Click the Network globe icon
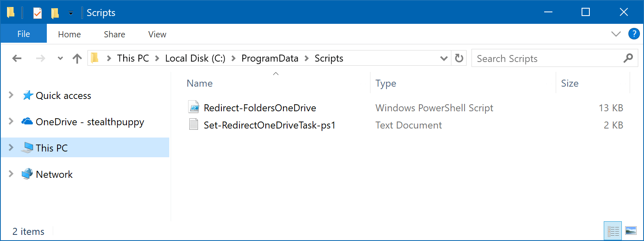The width and height of the screenshot is (644, 241). click(27, 174)
